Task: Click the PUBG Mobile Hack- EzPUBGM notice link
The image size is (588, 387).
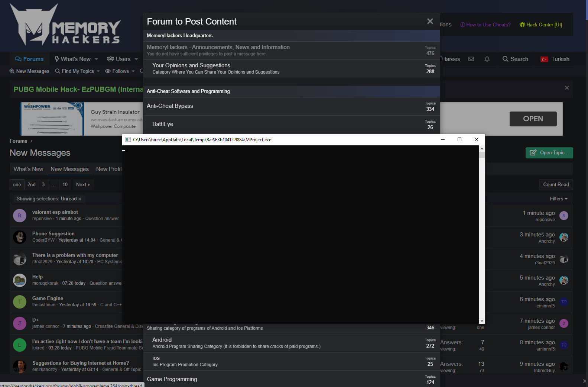Action: pyautogui.click(x=78, y=89)
